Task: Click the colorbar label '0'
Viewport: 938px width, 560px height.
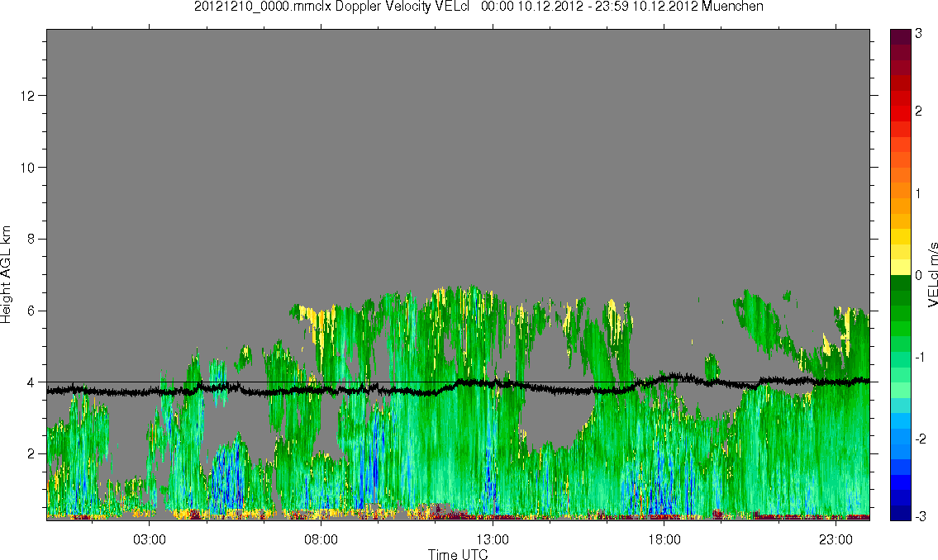Action: click(x=919, y=276)
